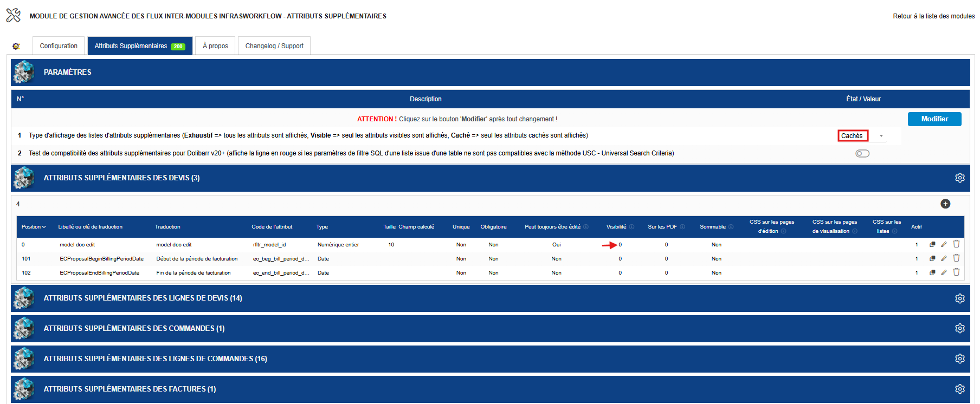Screen dimensions: 980x404
Task: Expand Attributs Supplémentaires des Lignes de Commandes (16)
Action: pos(491,359)
